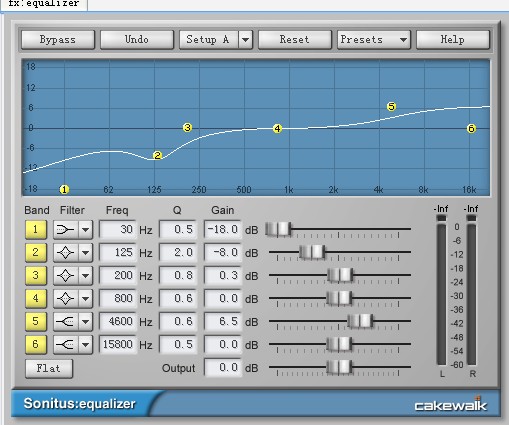Click the right channel peak indicator -Inf

[471, 209]
